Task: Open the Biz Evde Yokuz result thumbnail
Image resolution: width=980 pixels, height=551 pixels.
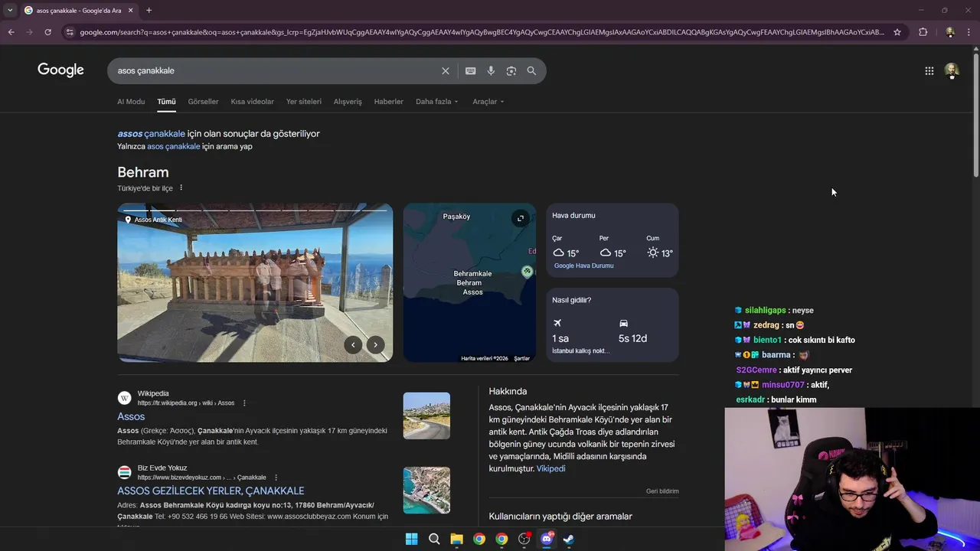Action: (426, 490)
